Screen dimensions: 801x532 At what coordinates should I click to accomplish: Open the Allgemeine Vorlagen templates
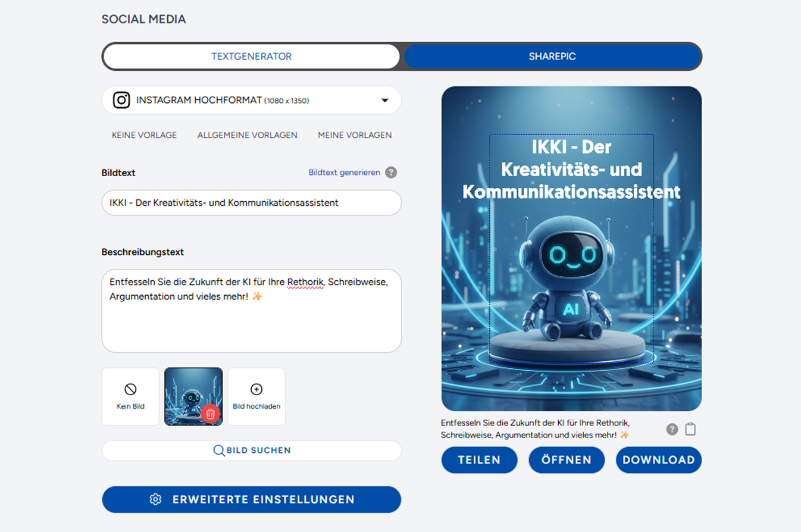point(247,135)
